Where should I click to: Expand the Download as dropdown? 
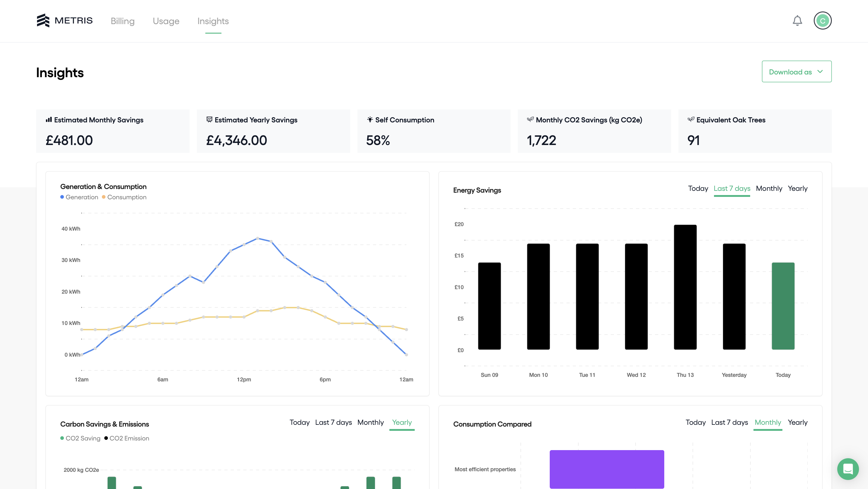pyautogui.click(x=797, y=71)
